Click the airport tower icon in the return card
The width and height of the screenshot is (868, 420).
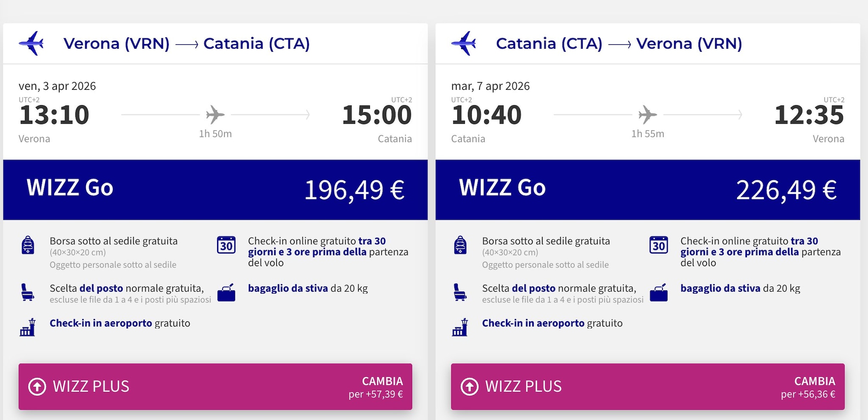pos(460,327)
